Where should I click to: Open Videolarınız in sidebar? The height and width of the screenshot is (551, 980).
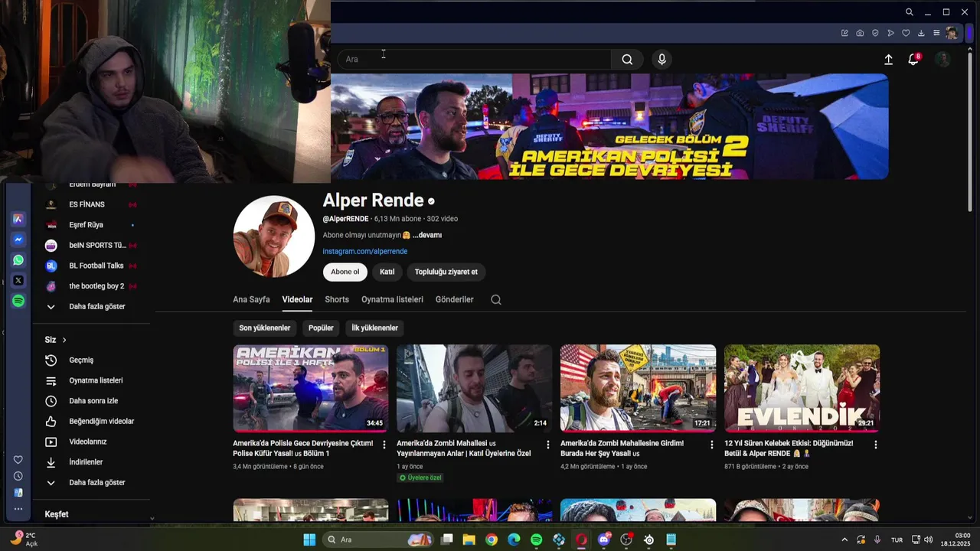(88, 442)
